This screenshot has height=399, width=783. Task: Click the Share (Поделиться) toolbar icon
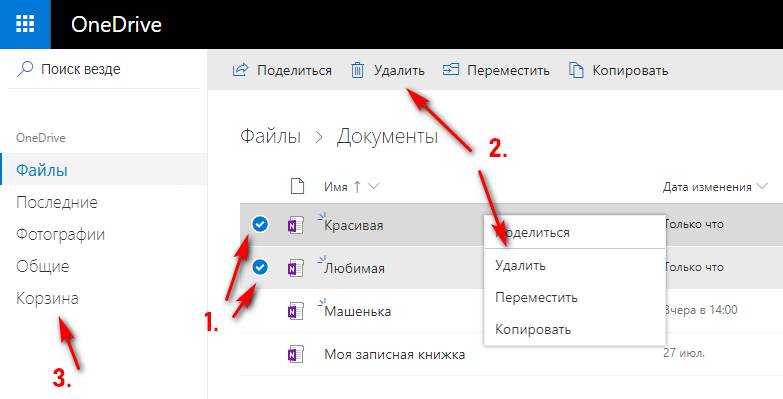pyautogui.click(x=241, y=70)
